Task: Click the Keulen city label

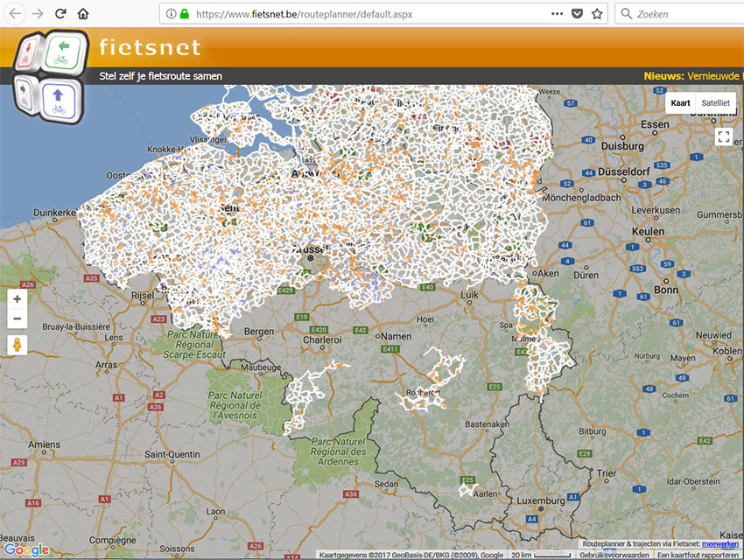Action: coord(648,231)
